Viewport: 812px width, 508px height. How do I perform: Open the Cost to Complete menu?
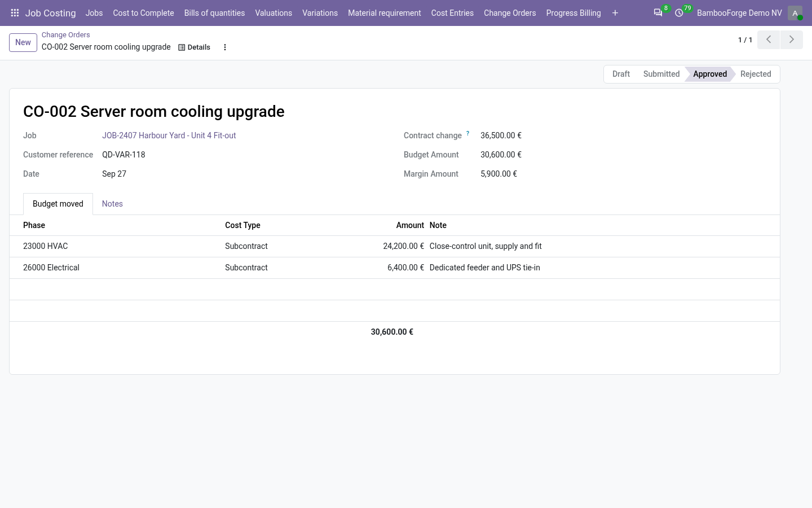tap(143, 13)
